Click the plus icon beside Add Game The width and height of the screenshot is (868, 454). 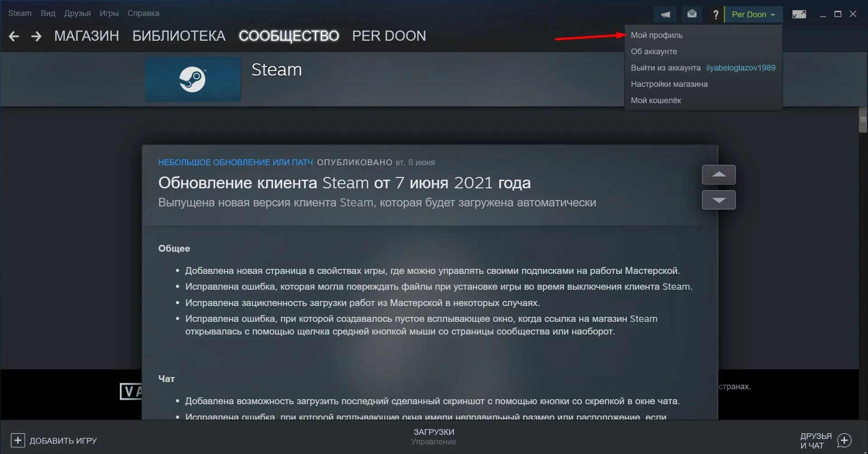pos(18,440)
